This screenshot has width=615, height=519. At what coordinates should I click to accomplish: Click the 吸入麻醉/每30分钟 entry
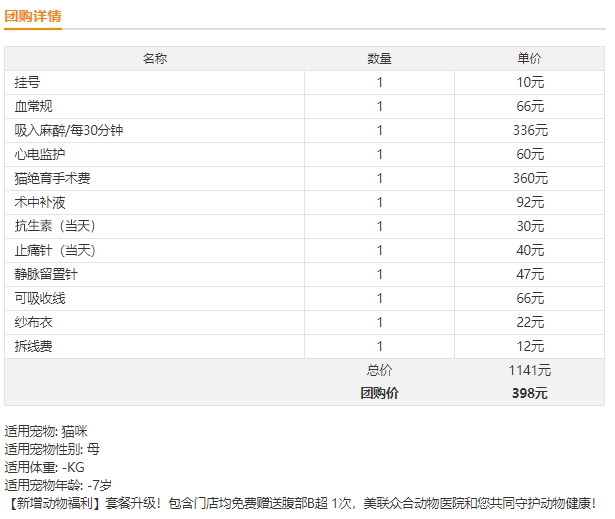click(69, 130)
